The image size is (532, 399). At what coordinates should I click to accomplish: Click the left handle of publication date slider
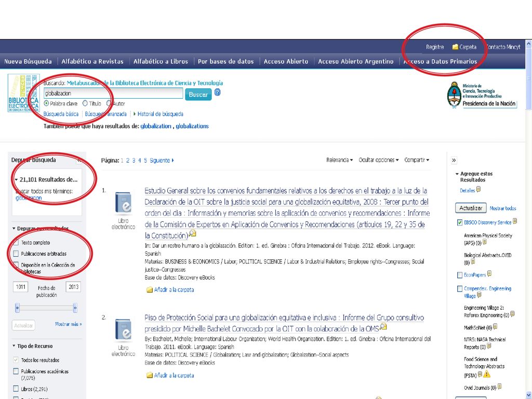tap(17, 308)
